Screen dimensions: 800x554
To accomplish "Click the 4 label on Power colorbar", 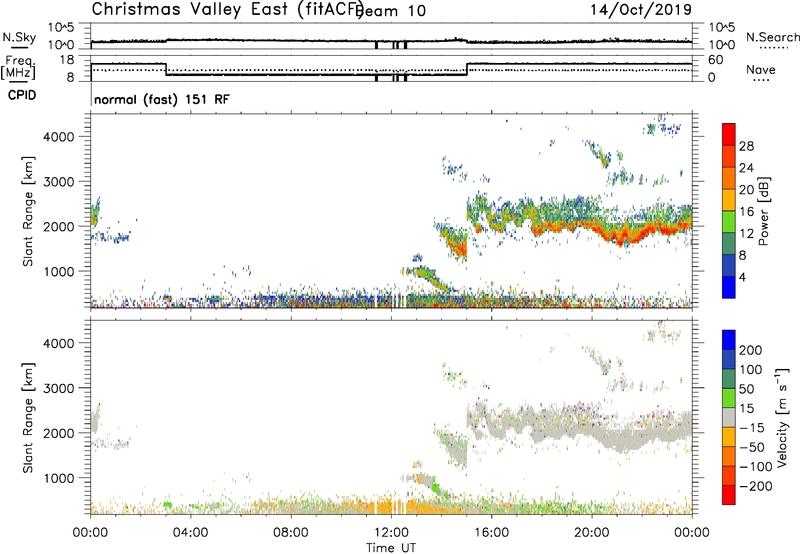I will pyautogui.click(x=742, y=277).
